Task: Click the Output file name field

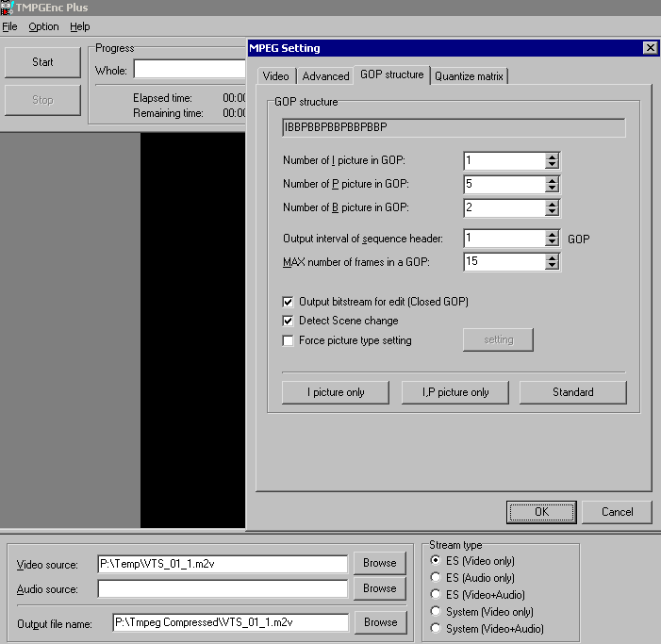Action: click(x=231, y=622)
